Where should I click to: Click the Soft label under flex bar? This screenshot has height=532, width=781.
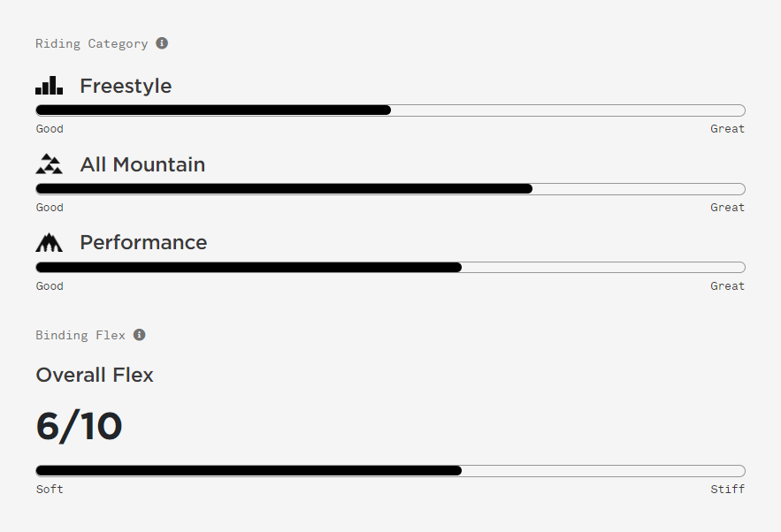coord(50,490)
